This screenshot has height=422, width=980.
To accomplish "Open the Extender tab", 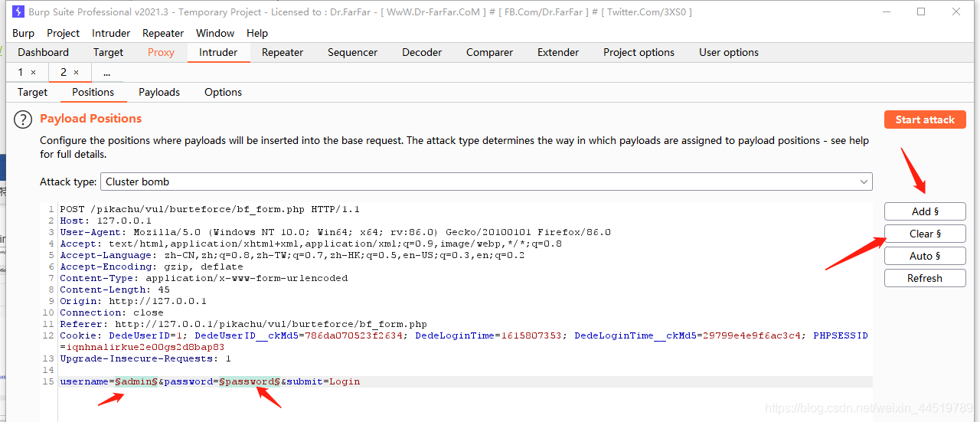I will coord(558,52).
